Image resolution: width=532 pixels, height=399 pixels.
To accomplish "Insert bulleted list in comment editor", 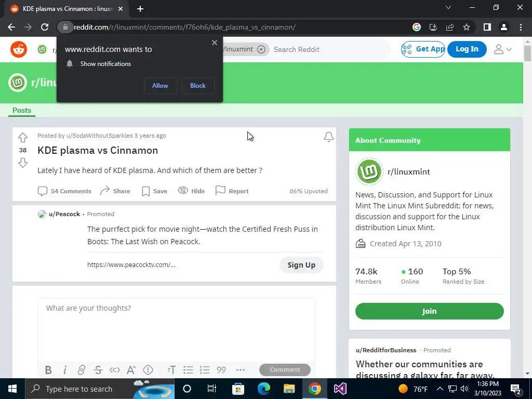I will point(188,370).
